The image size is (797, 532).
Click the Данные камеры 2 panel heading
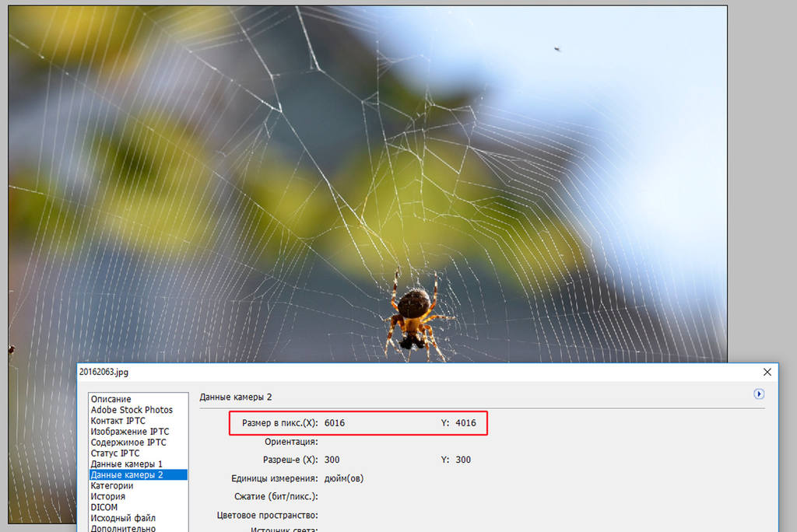(x=235, y=397)
